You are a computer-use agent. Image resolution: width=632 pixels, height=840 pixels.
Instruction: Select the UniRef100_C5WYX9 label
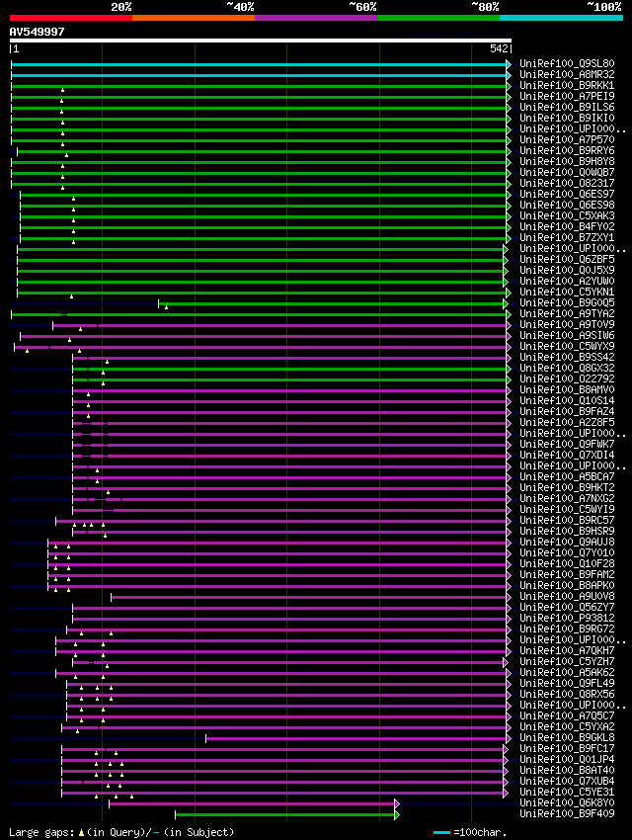(x=567, y=346)
